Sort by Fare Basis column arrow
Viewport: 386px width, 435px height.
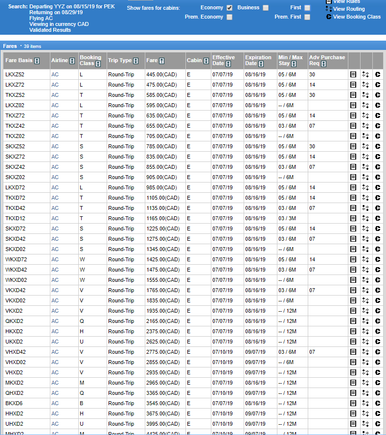(37, 61)
